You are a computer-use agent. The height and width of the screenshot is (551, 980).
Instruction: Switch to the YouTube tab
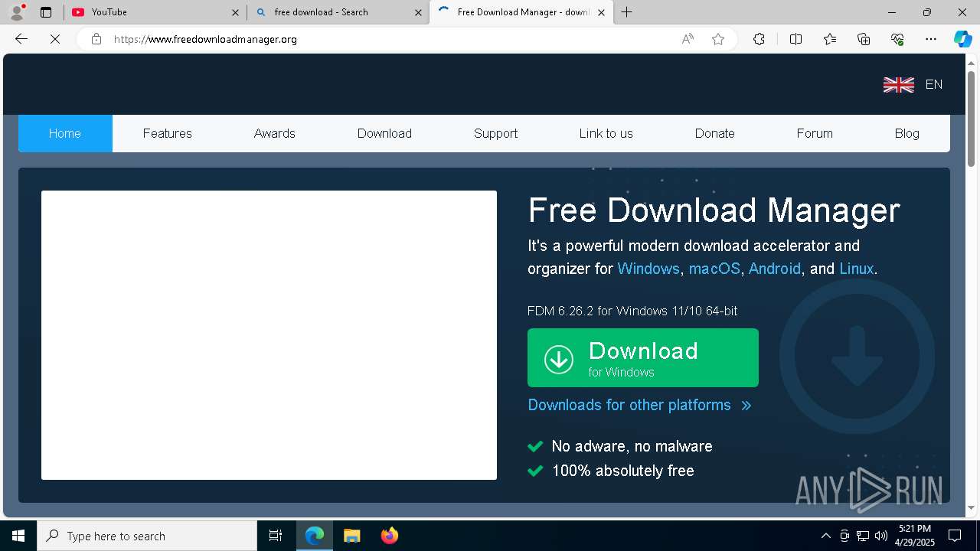[x=155, y=12]
